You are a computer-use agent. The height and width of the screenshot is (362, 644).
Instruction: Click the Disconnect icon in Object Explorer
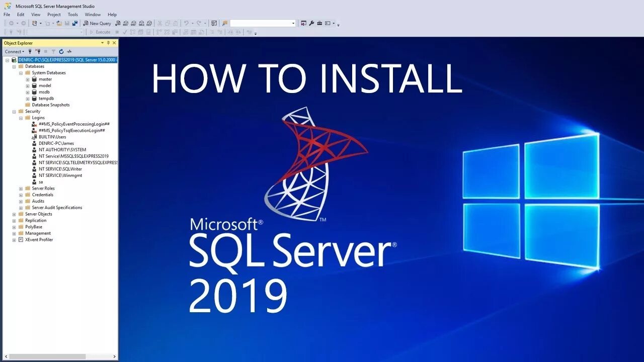pyautogui.click(x=38, y=51)
